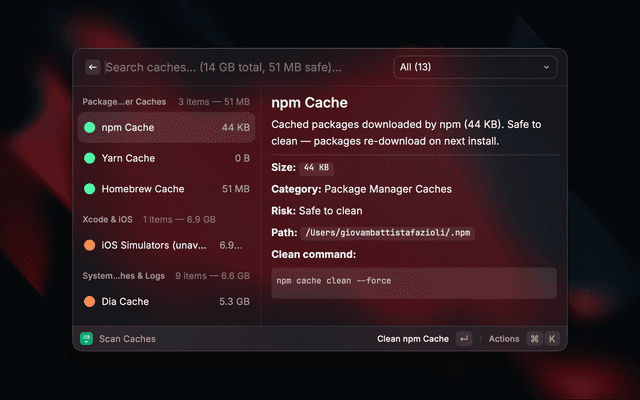Image resolution: width=640 pixels, height=400 pixels.
Task: Select the Yarn Cache row
Action: [x=166, y=158]
